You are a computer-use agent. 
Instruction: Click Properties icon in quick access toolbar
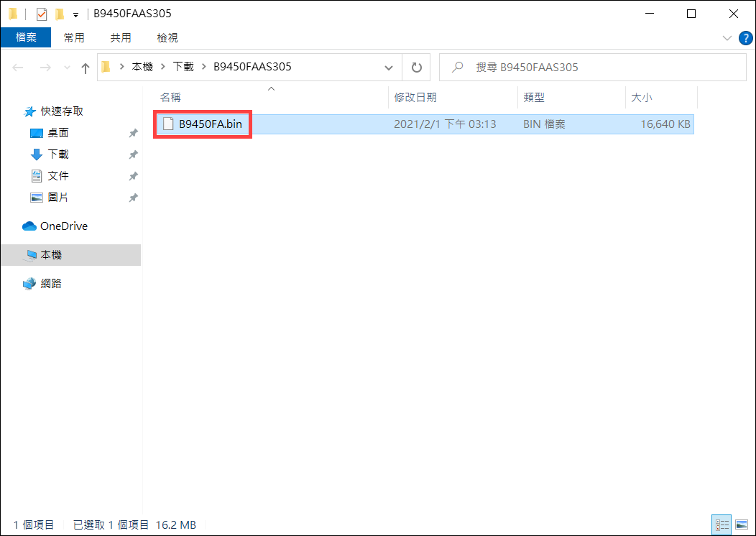point(42,14)
